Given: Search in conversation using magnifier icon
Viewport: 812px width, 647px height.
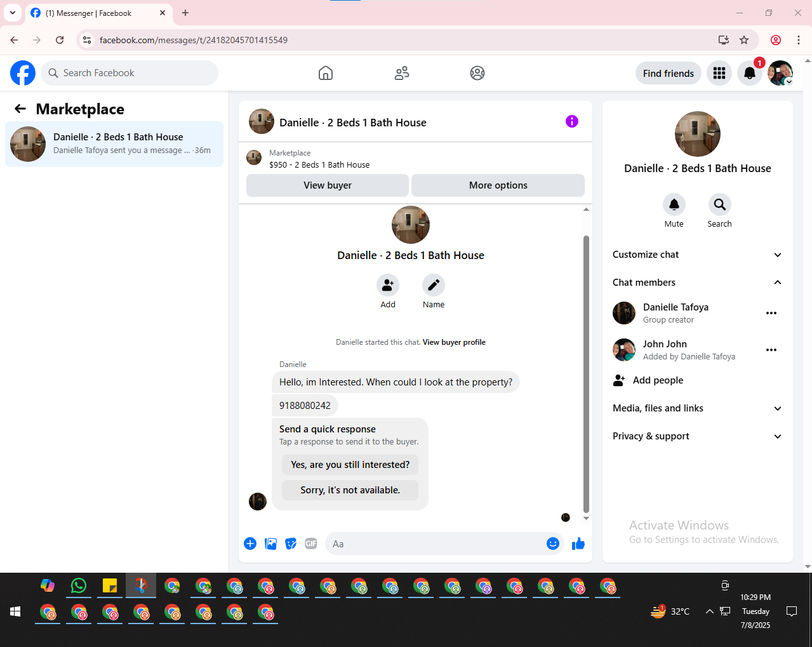Looking at the screenshot, I should pos(720,204).
